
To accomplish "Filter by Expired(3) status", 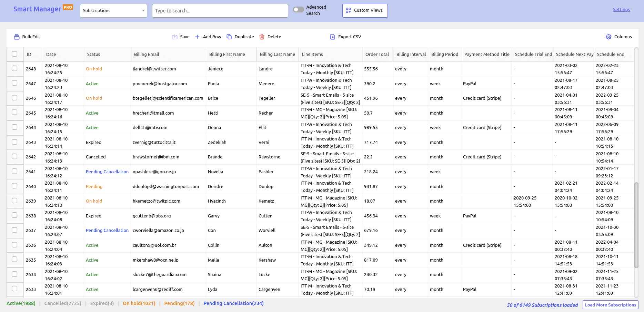I will point(102,303).
